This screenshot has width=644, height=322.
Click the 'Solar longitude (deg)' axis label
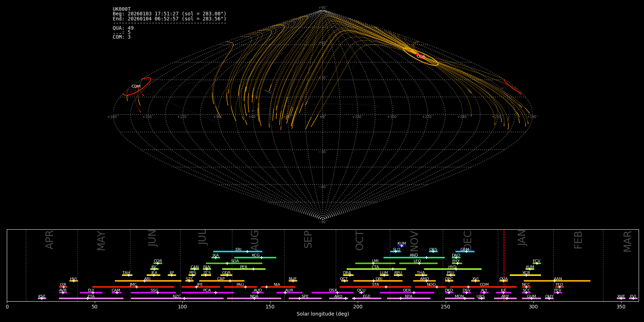(x=323, y=314)
